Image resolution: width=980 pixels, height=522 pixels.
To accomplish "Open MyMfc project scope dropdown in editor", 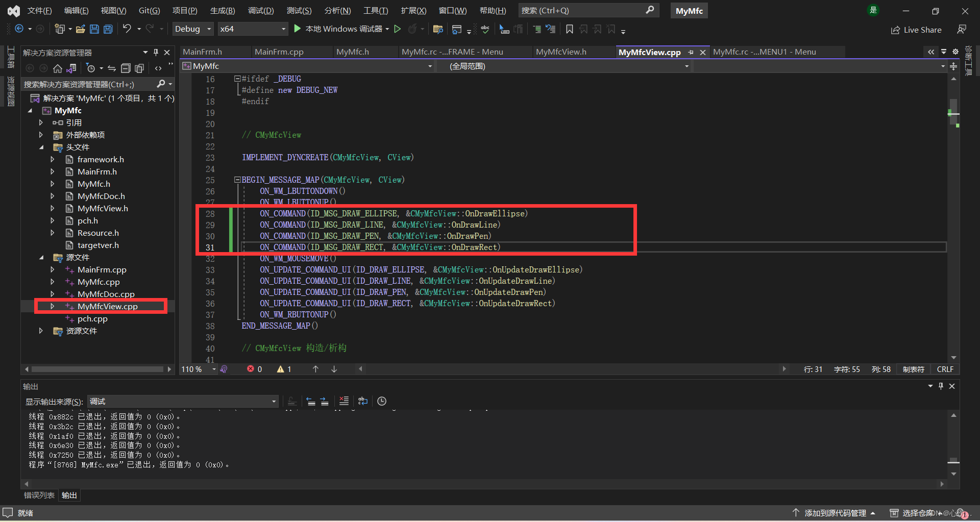I will pyautogui.click(x=308, y=66).
